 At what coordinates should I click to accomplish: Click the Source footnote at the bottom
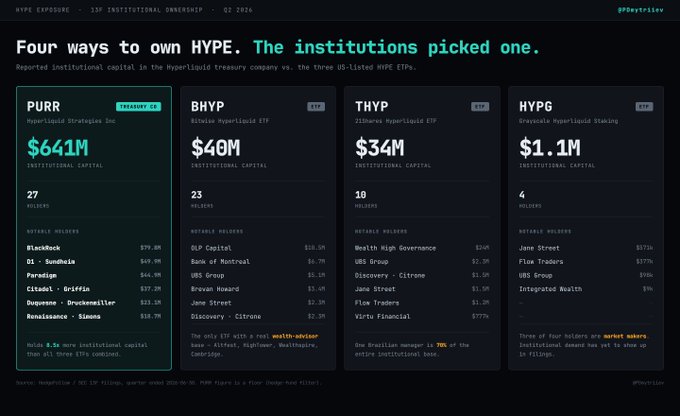(169, 383)
